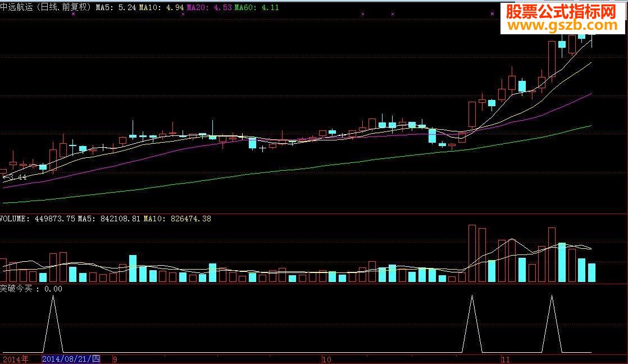628x364 pixels.
Task: Select the MA5: 5.24 price average label
Action: [x=116, y=7]
